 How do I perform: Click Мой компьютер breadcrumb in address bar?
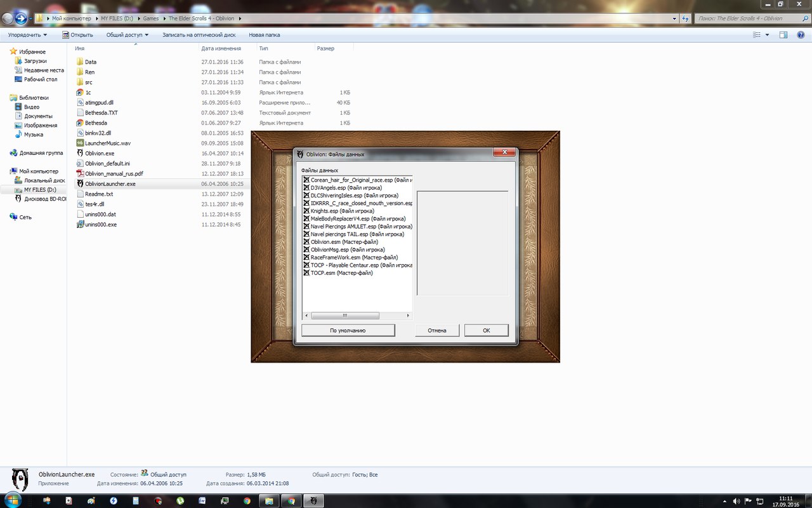(72, 18)
